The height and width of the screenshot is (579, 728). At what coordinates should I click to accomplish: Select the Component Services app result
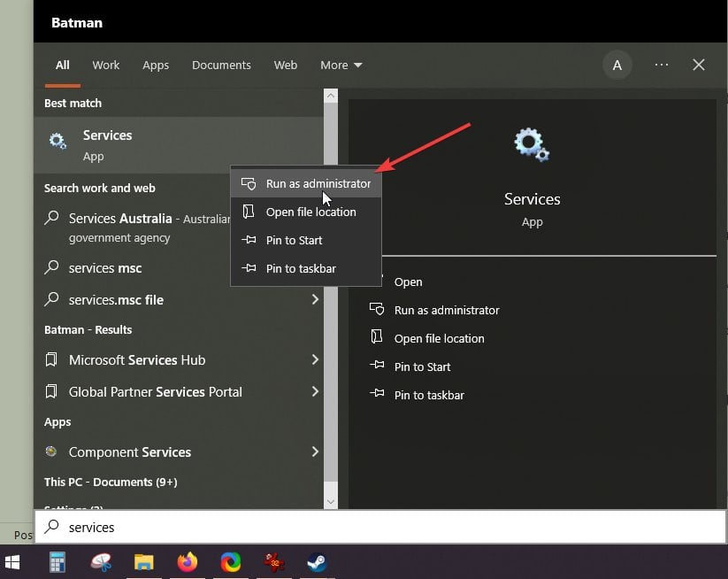[179, 452]
